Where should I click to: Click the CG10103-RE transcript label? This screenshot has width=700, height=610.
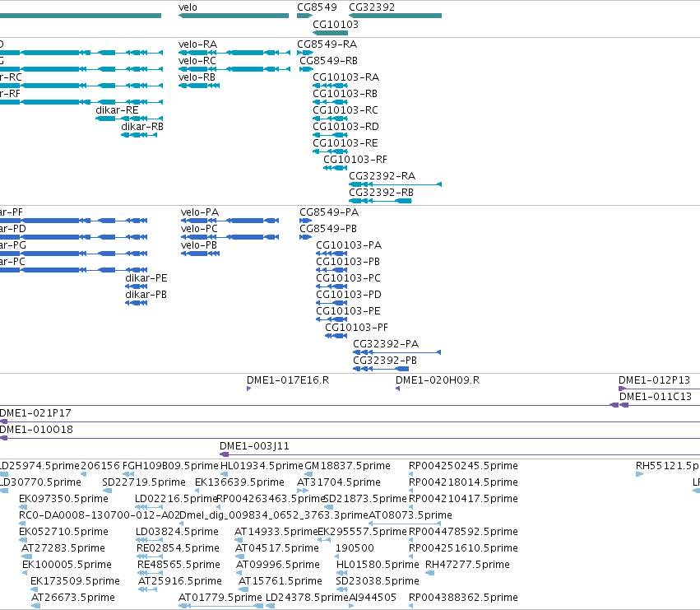[345, 143]
